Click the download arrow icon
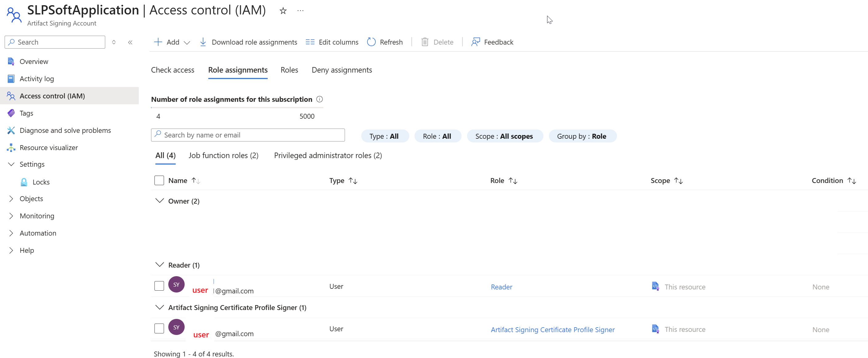Screen dimensions: 868x358 coord(203,42)
